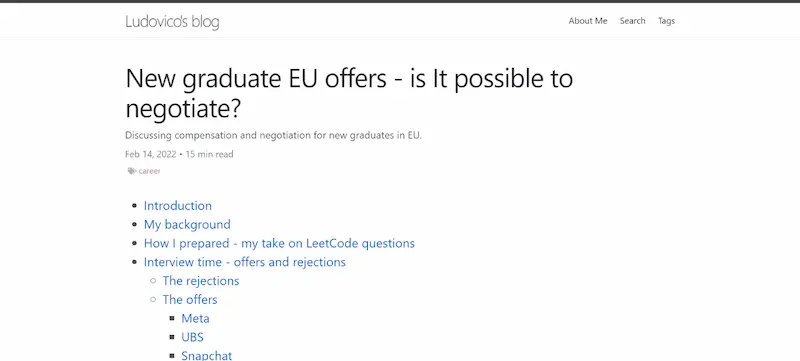The width and height of the screenshot is (800, 361).
Task: Click the 15 min read label
Action: tap(209, 154)
